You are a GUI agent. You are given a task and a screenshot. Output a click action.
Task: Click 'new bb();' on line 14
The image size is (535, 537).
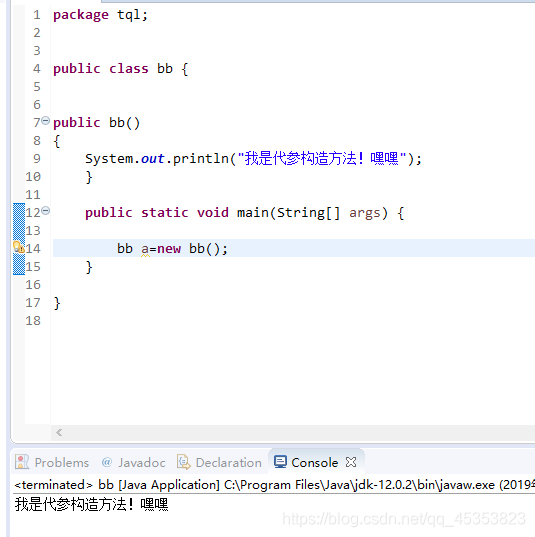click(x=192, y=249)
